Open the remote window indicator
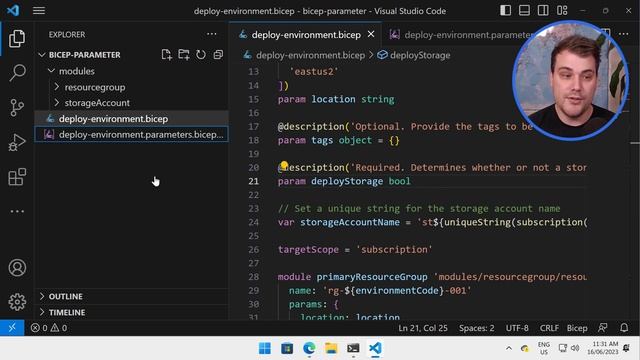This screenshot has height=360, width=640. (12, 328)
